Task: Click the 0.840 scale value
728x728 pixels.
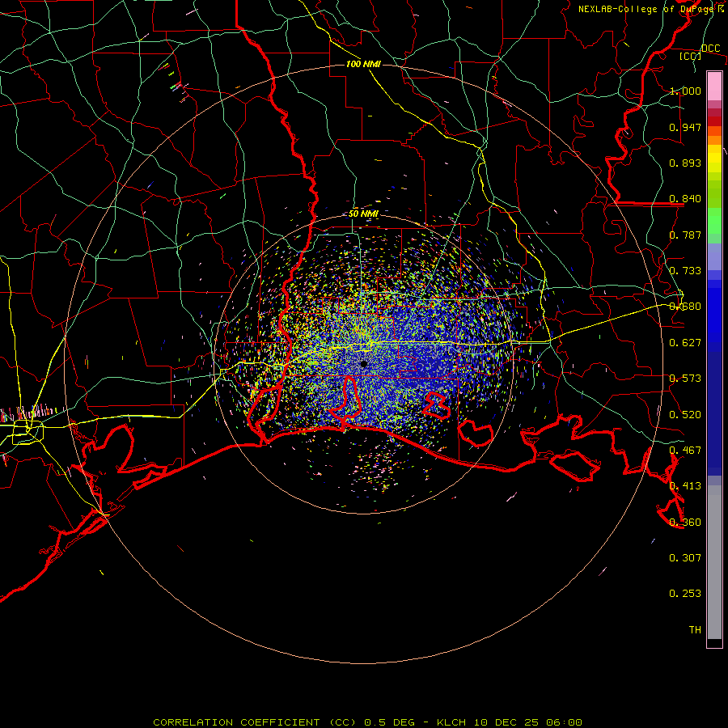Action: 685,199
